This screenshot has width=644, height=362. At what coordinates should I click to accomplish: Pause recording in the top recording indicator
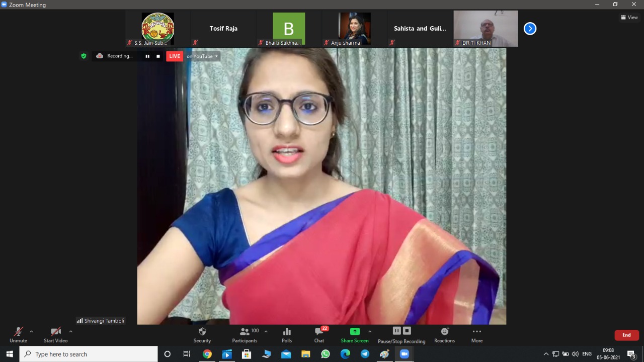[147, 56]
